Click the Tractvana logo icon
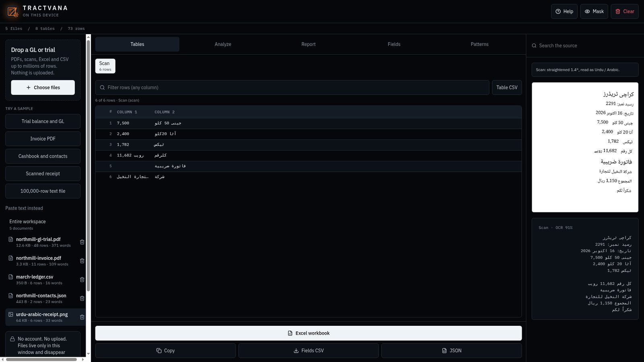644x362 pixels. point(12,12)
